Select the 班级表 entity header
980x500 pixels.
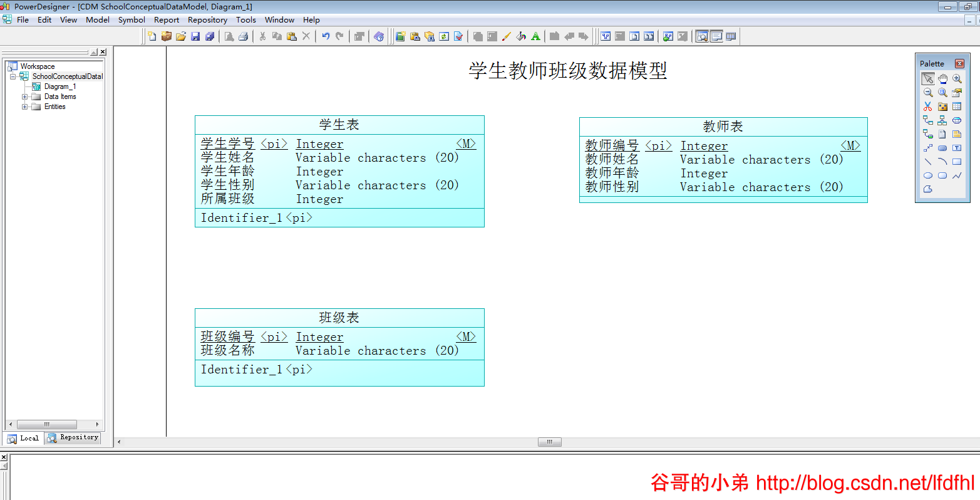[x=339, y=318]
